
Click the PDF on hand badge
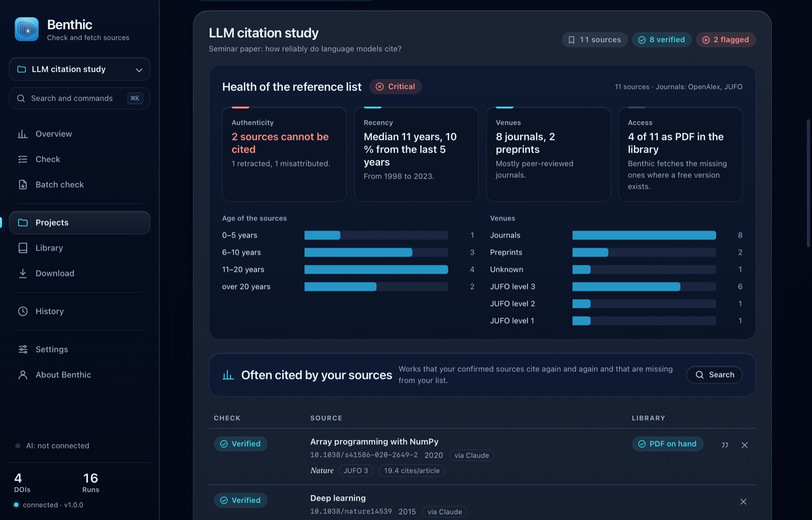[x=667, y=444]
